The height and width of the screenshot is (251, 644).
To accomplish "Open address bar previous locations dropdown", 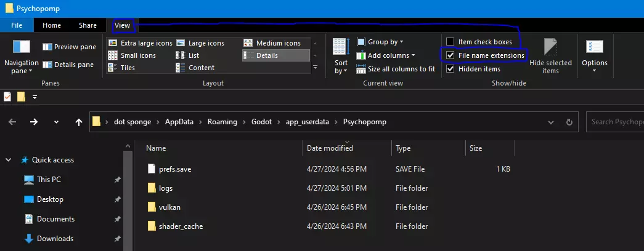I will 550,122.
